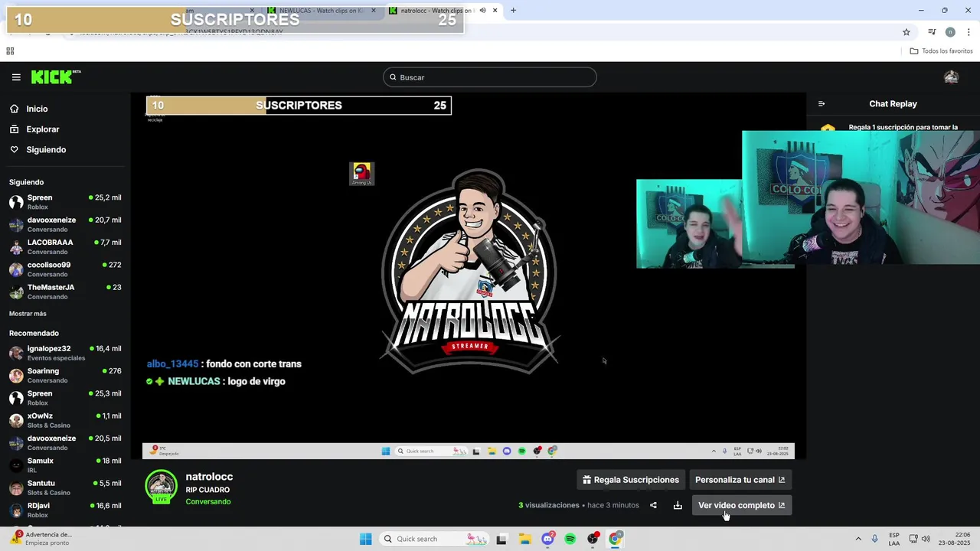
Task: Open Spotify from the taskbar
Action: click(x=570, y=539)
